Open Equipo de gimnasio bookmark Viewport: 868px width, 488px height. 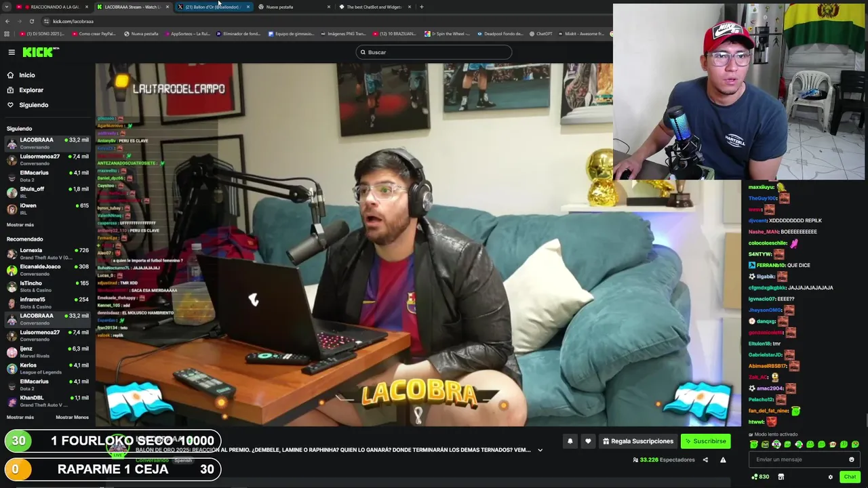point(291,34)
